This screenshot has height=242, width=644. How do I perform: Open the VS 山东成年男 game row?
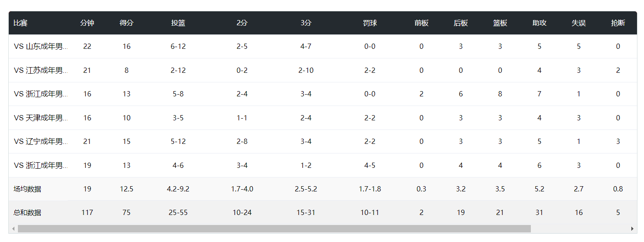[41, 46]
